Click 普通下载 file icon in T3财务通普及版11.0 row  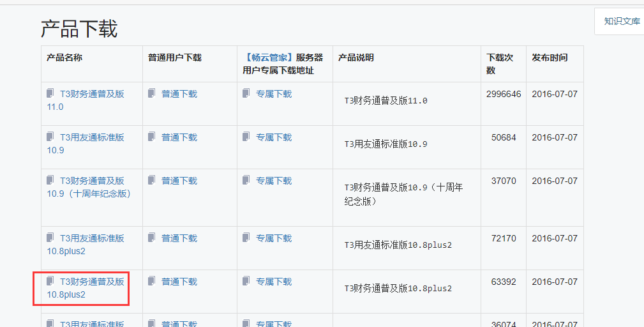pos(151,93)
